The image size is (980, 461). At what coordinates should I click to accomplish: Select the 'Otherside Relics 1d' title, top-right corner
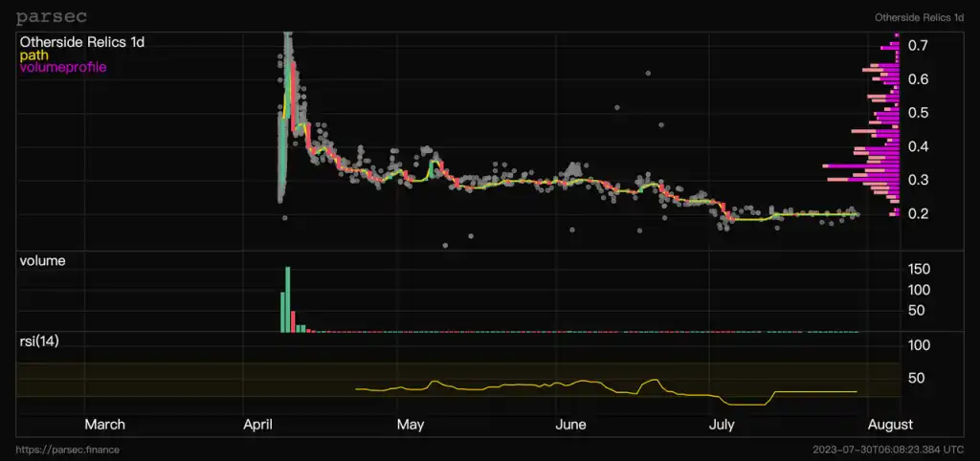[x=919, y=17]
